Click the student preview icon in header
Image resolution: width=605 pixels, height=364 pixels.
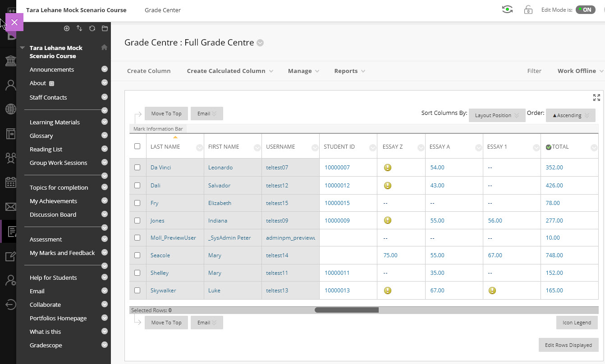(x=507, y=9)
